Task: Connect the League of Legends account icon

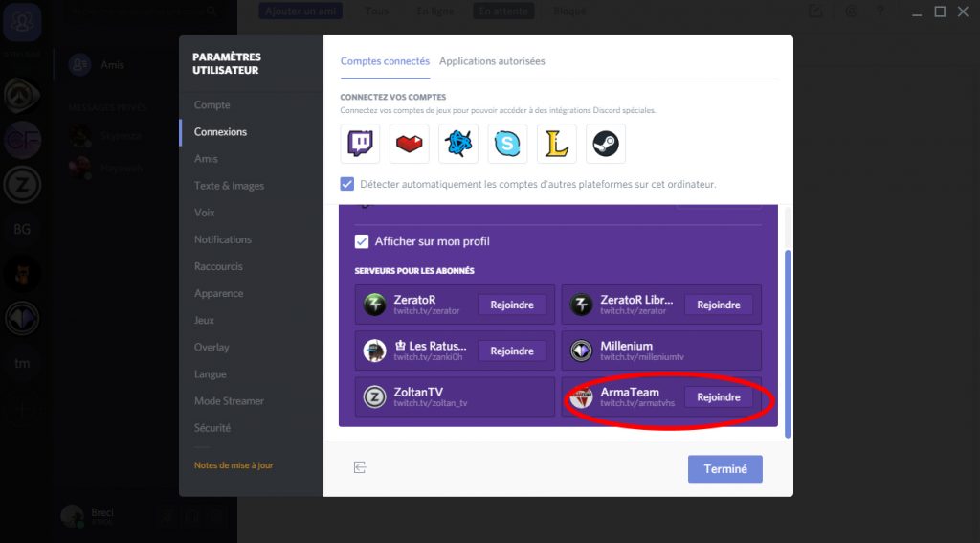Action: tap(556, 144)
